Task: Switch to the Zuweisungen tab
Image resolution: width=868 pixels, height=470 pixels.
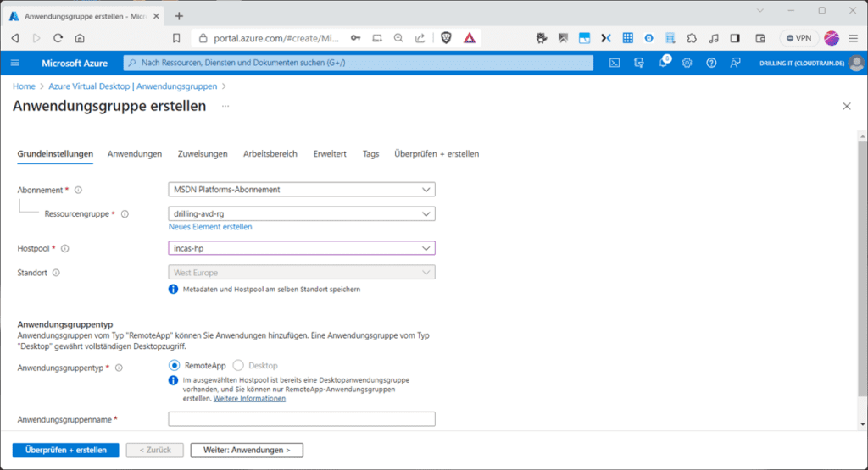Action: [x=203, y=154]
